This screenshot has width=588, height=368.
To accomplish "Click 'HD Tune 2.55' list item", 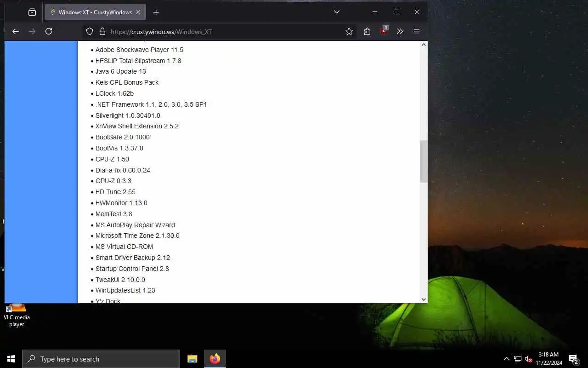I will click(x=115, y=192).
